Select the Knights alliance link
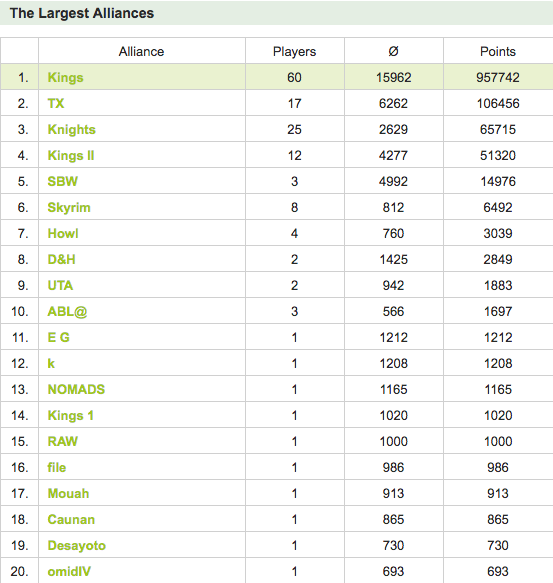 (71, 129)
